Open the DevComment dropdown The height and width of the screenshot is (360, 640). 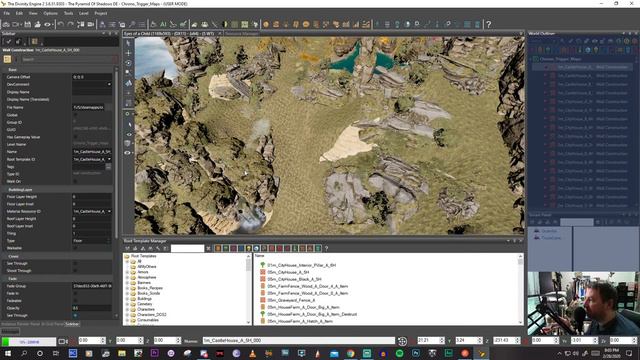[109, 84]
